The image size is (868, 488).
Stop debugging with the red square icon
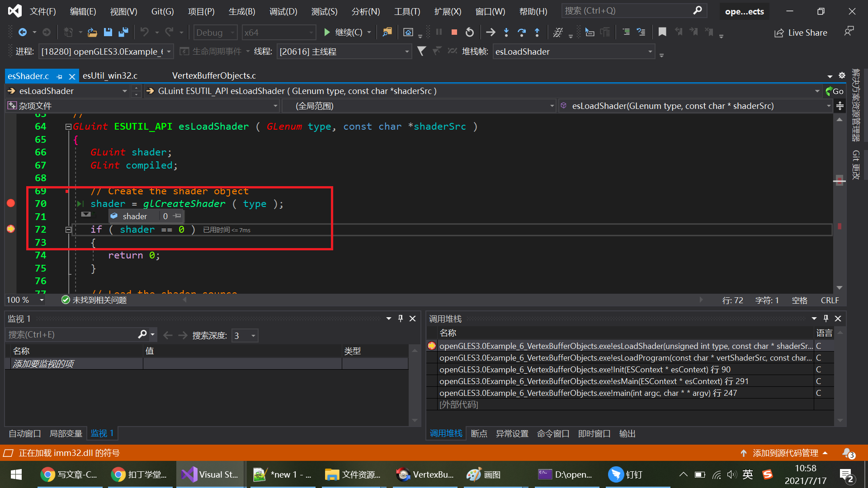454,32
